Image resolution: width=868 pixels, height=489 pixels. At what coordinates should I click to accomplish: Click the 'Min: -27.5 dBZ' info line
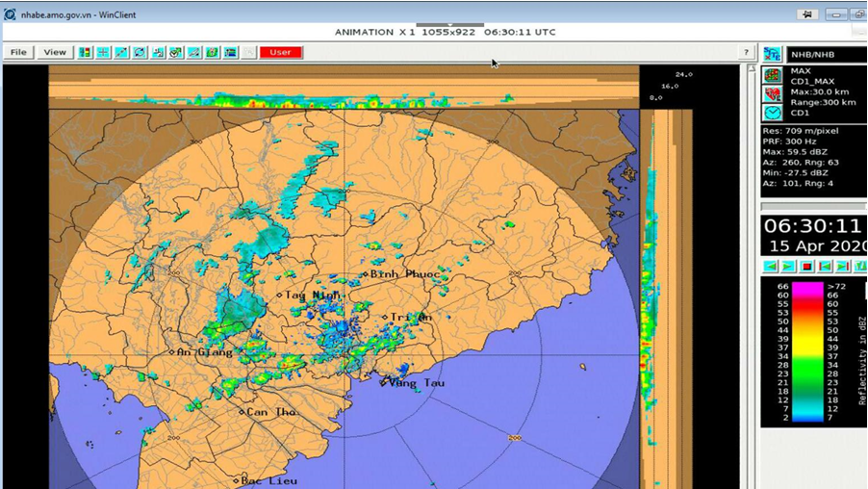(x=795, y=172)
